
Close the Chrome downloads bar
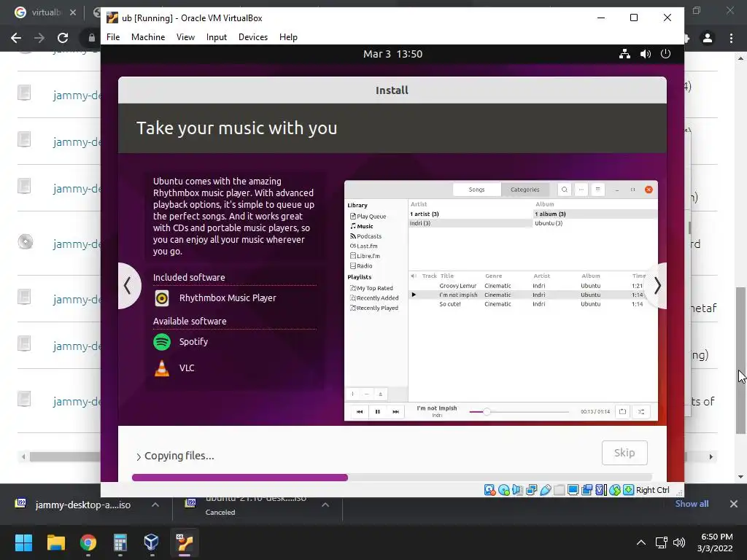point(734,504)
